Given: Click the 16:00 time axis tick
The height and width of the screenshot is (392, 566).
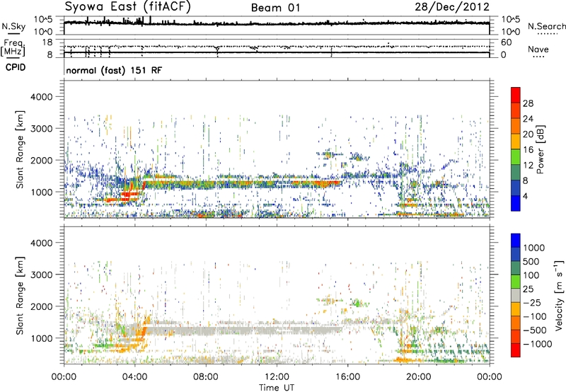Looking at the screenshot, I should point(347,377).
